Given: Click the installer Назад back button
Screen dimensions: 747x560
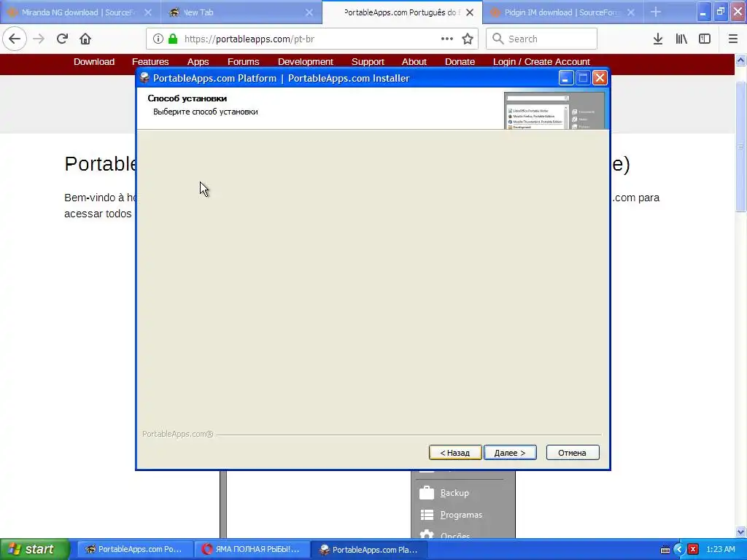Looking at the screenshot, I should (x=455, y=452).
